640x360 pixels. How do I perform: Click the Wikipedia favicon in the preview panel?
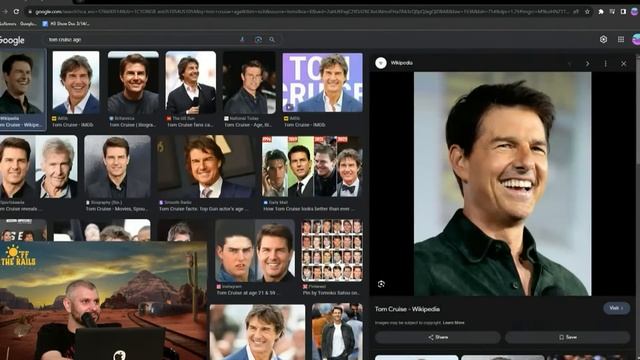click(x=381, y=63)
